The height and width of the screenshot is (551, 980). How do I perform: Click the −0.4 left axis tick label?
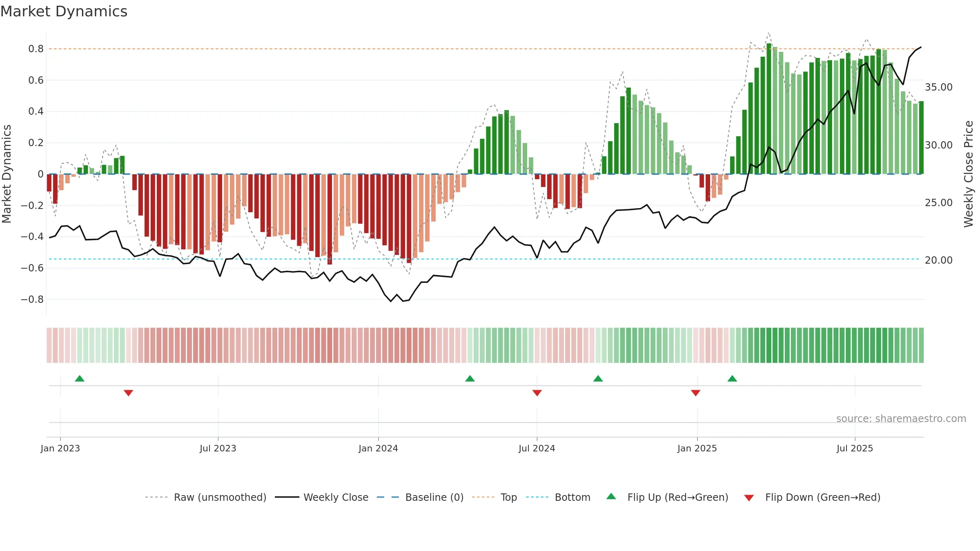click(32, 237)
